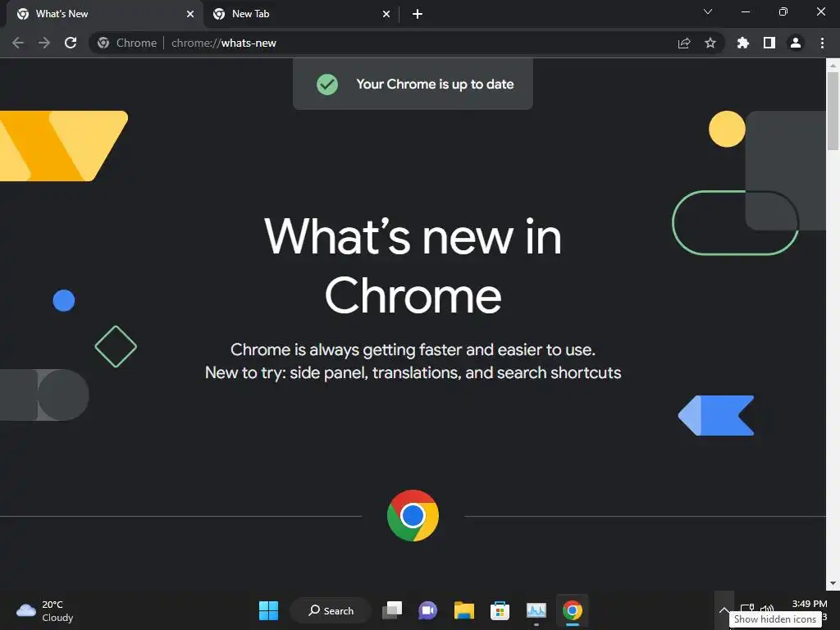Close the New Tab tab

pos(386,14)
